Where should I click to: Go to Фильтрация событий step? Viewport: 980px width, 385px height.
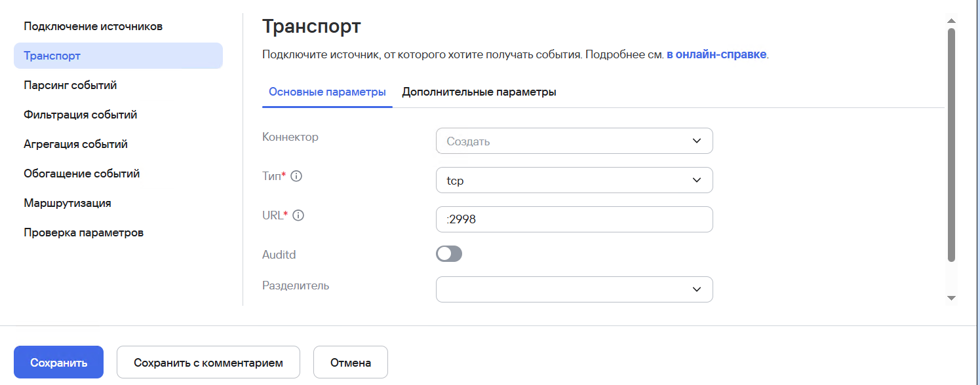[x=81, y=115]
